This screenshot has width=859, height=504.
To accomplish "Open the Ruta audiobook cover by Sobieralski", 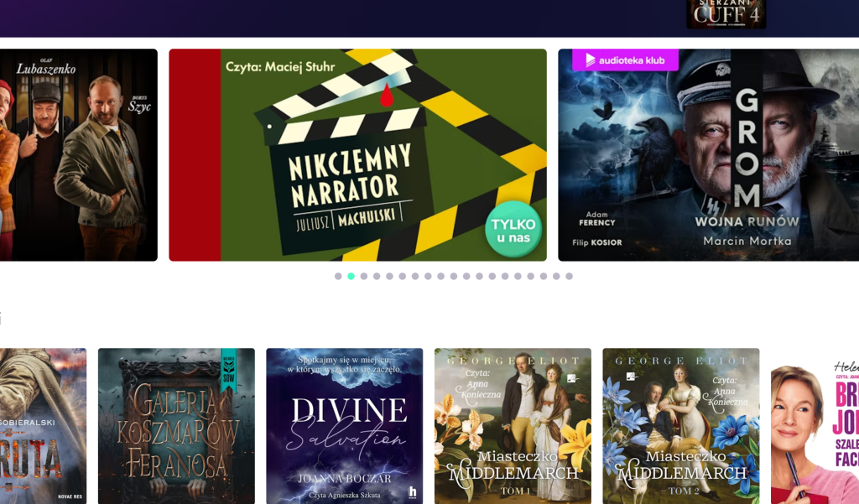I will [44, 426].
